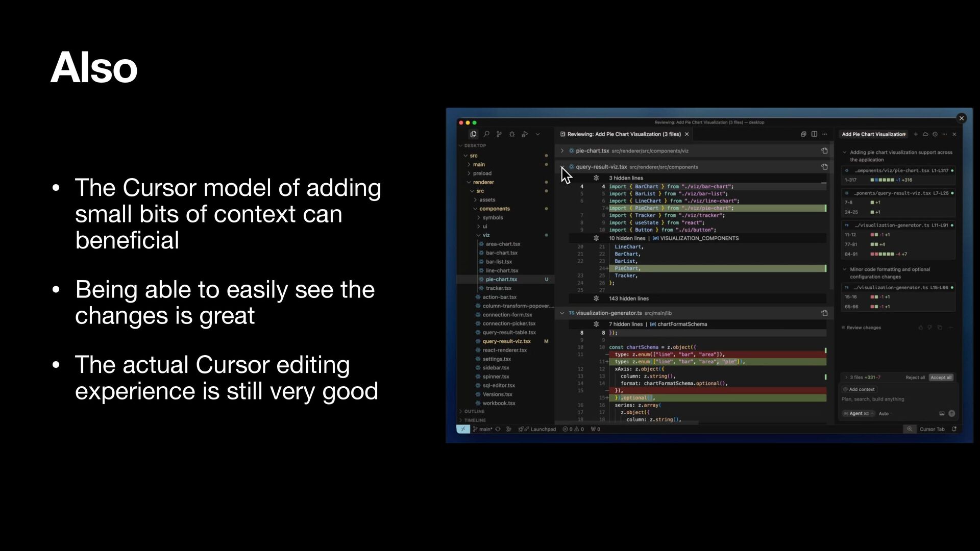Collapse the visualization-generator.ts diff section
The width and height of the screenshot is (980, 551).
tap(562, 313)
